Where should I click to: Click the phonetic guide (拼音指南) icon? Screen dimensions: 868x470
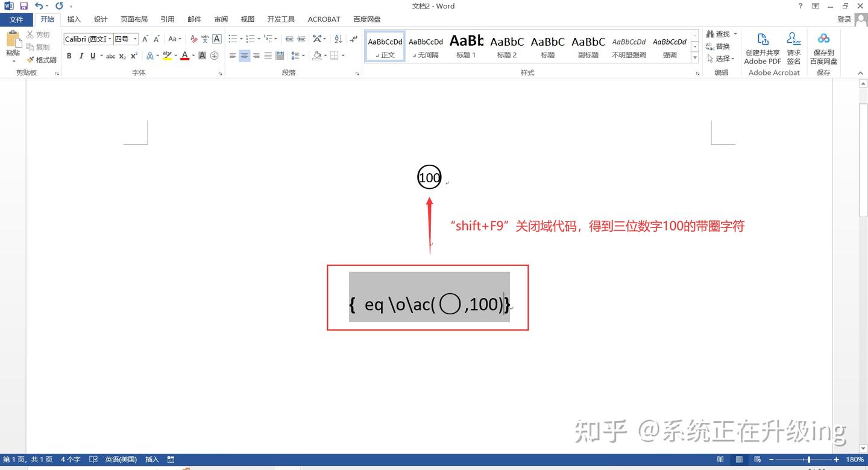[x=205, y=39]
